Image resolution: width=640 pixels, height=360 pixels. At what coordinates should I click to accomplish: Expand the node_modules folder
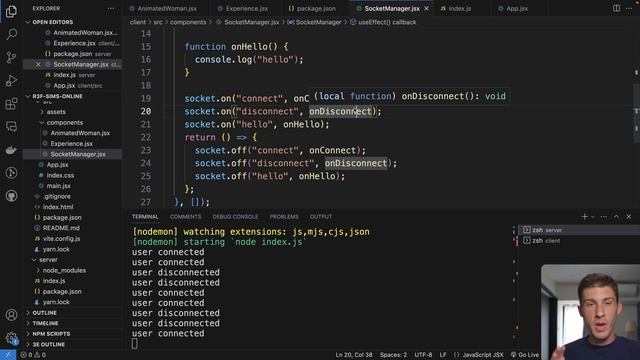click(64, 271)
